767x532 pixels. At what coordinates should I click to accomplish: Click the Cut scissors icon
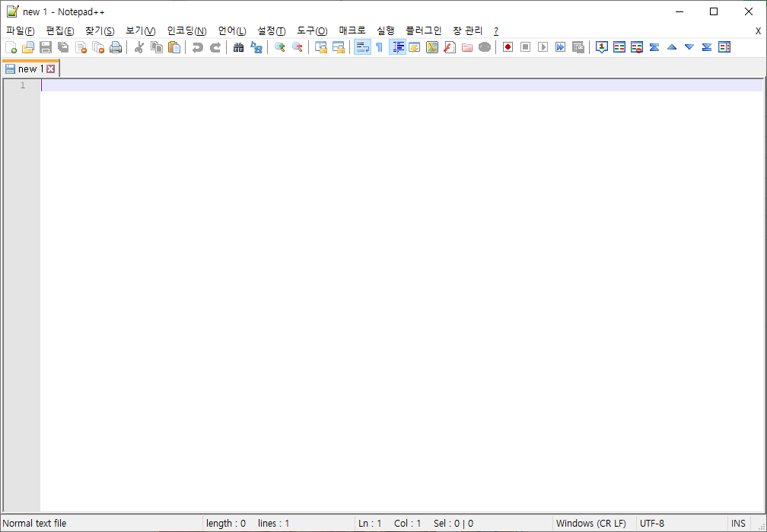click(x=139, y=47)
